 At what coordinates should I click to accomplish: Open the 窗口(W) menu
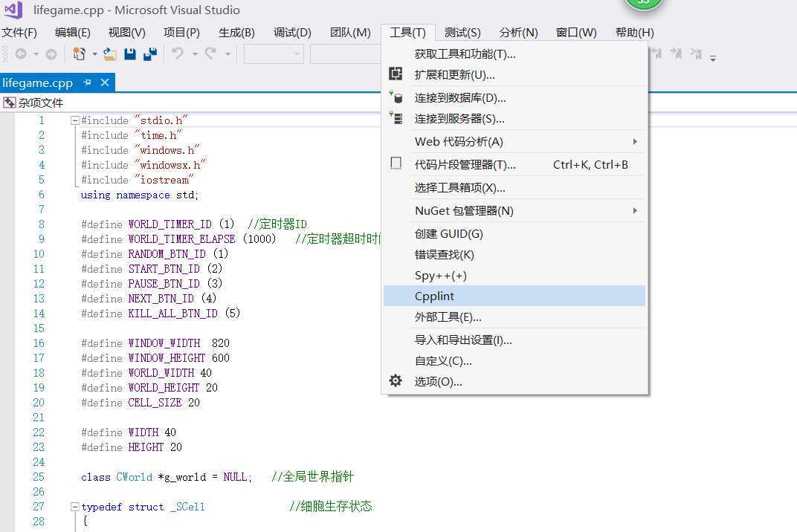(576, 33)
